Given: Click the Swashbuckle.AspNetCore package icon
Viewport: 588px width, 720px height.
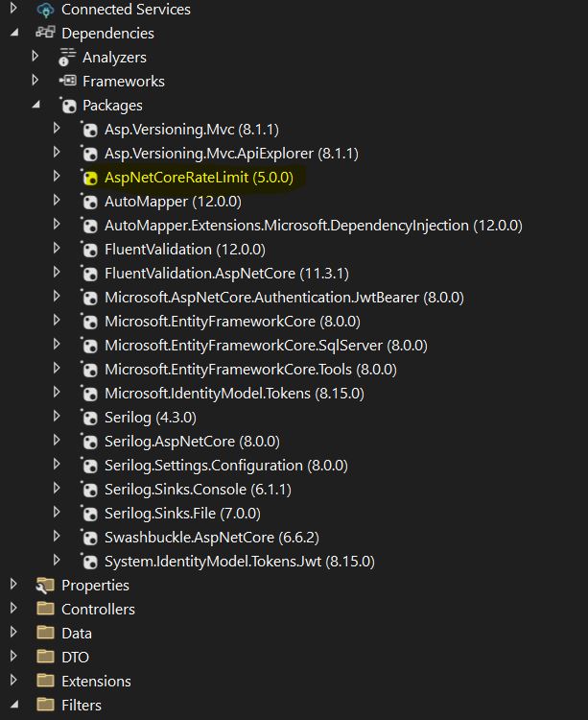Looking at the screenshot, I should point(89,538).
